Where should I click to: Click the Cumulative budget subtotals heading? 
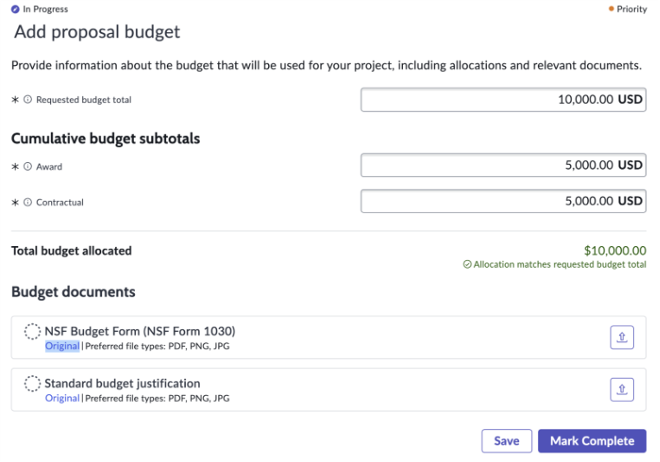(x=106, y=138)
